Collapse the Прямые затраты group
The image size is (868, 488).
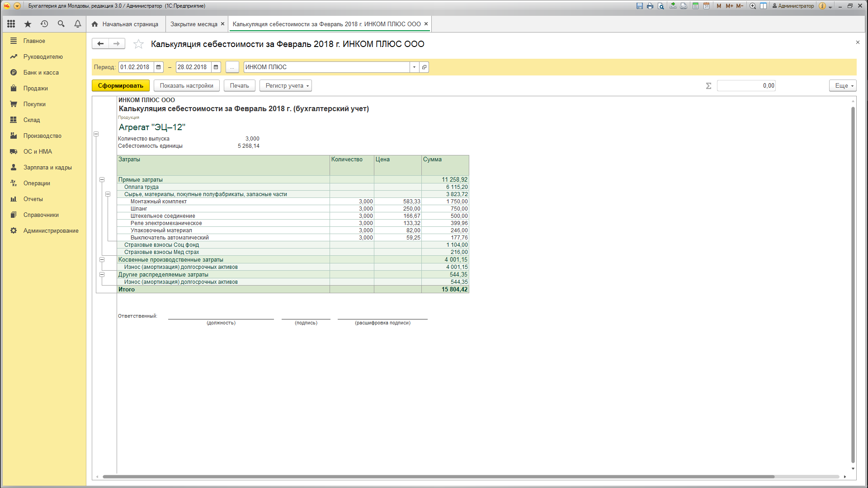pos(102,180)
